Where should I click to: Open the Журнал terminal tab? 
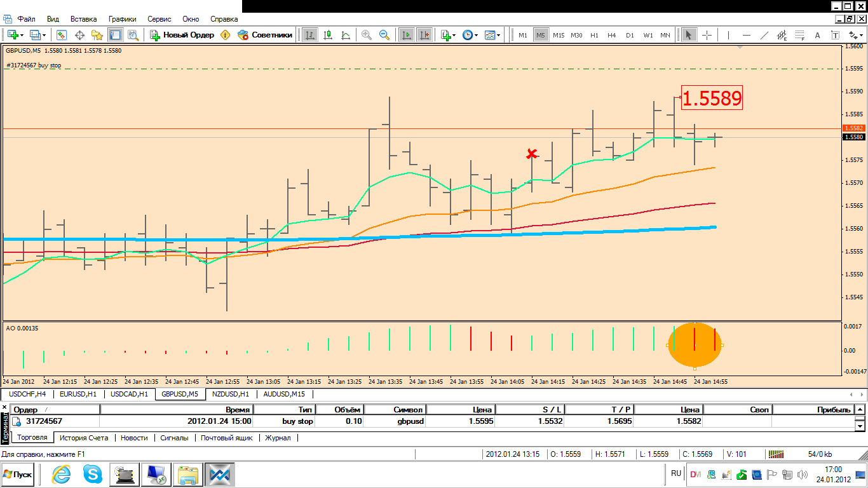[279, 438]
